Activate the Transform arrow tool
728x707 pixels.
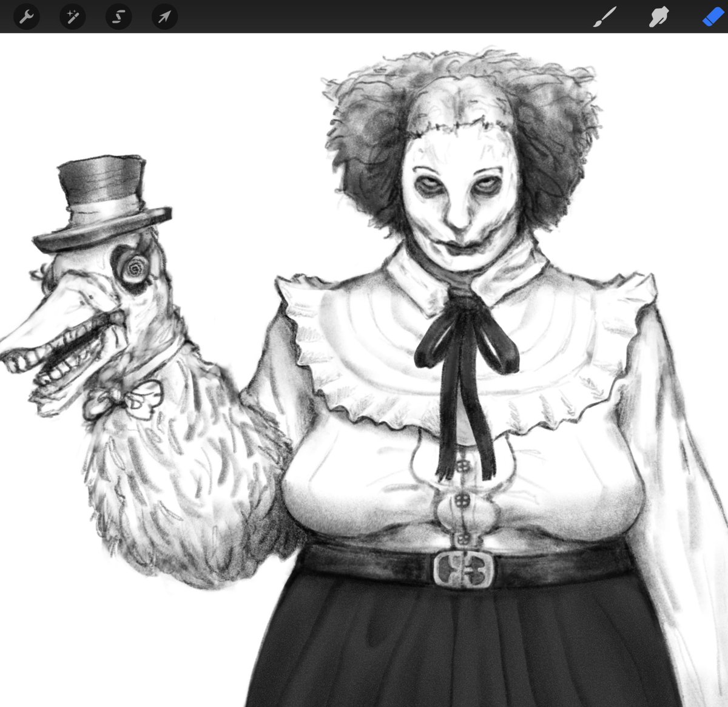(x=164, y=17)
